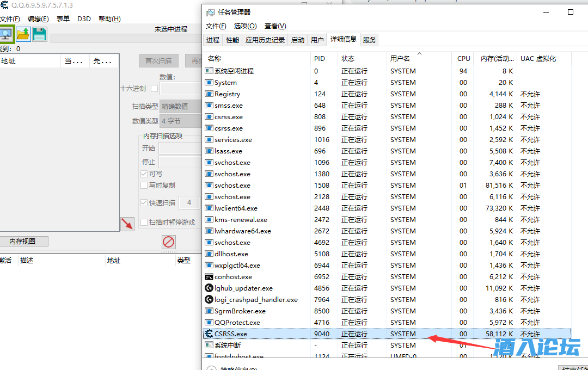Select the lghub_updater.exe process icon

click(x=209, y=288)
